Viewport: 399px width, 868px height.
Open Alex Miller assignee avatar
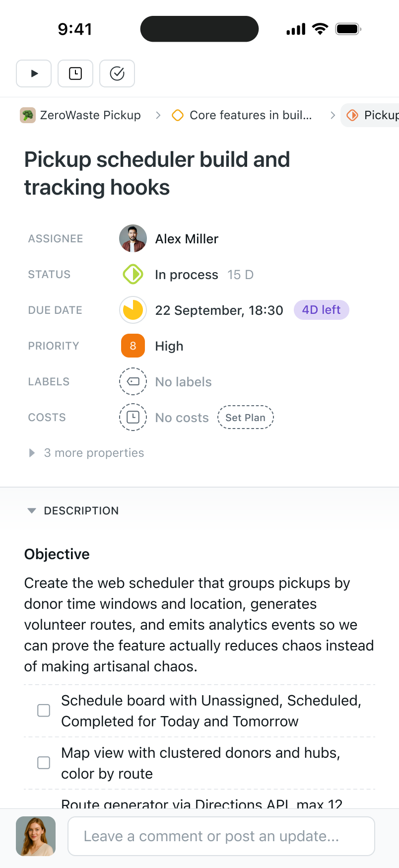point(133,239)
